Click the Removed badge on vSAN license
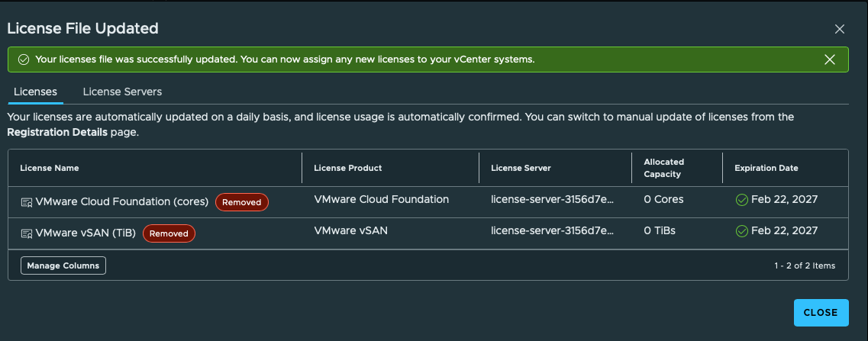 169,233
